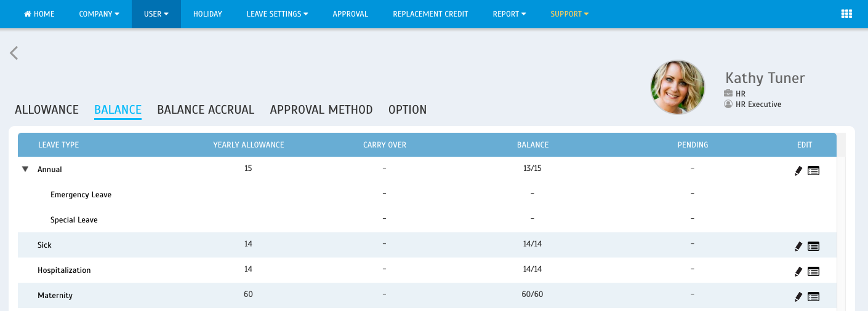Open the SUPPORT dropdown menu
This screenshot has height=311, width=868.
pyautogui.click(x=569, y=14)
